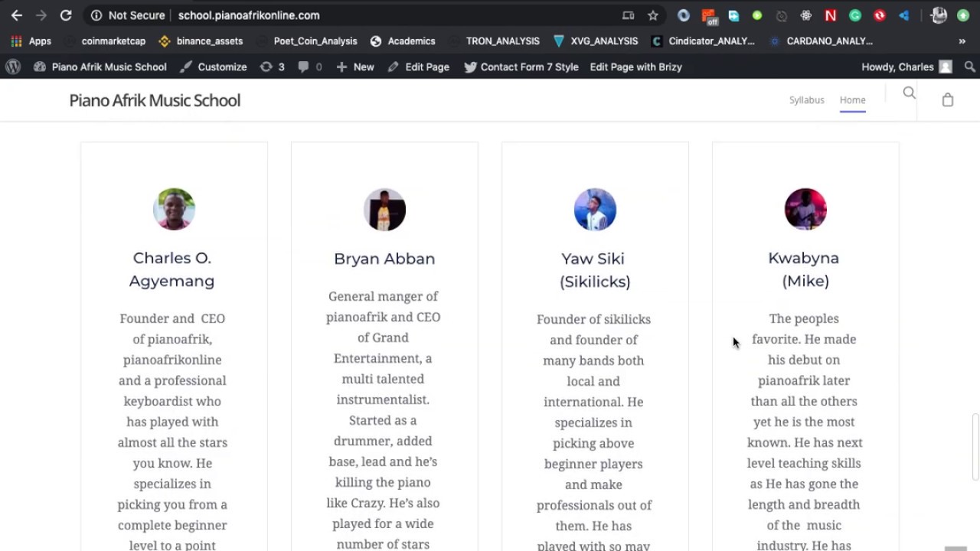
Task: View comments awaiting moderation
Action: click(x=309, y=67)
